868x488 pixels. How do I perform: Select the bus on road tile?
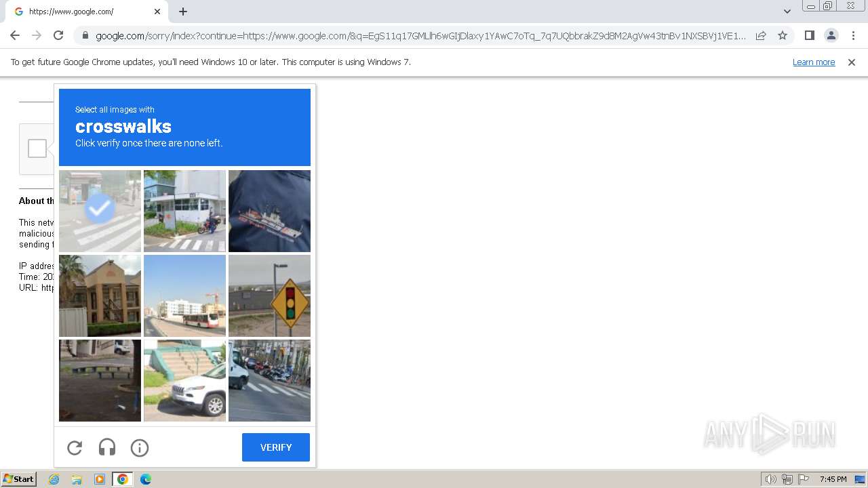184,296
